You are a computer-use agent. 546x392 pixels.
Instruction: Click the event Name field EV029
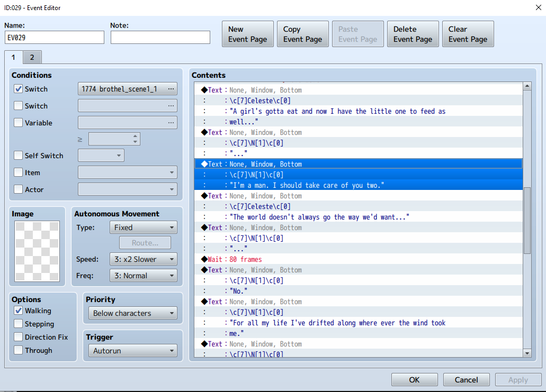pos(55,37)
